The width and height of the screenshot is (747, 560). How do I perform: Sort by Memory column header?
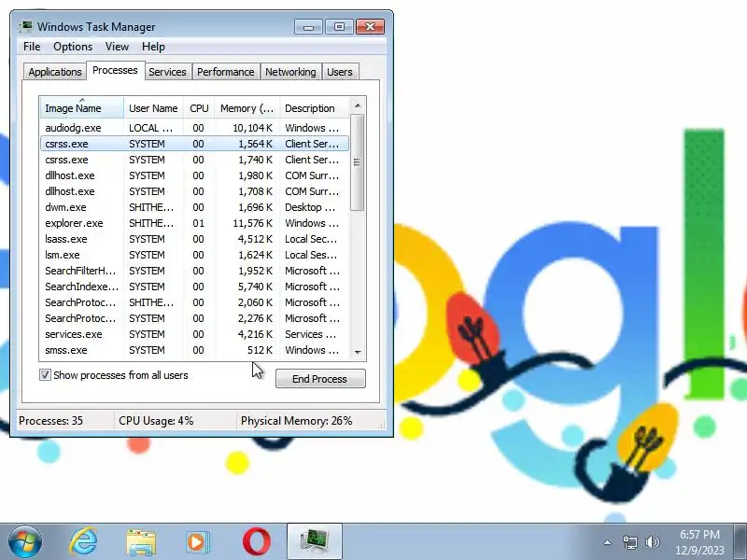click(247, 108)
